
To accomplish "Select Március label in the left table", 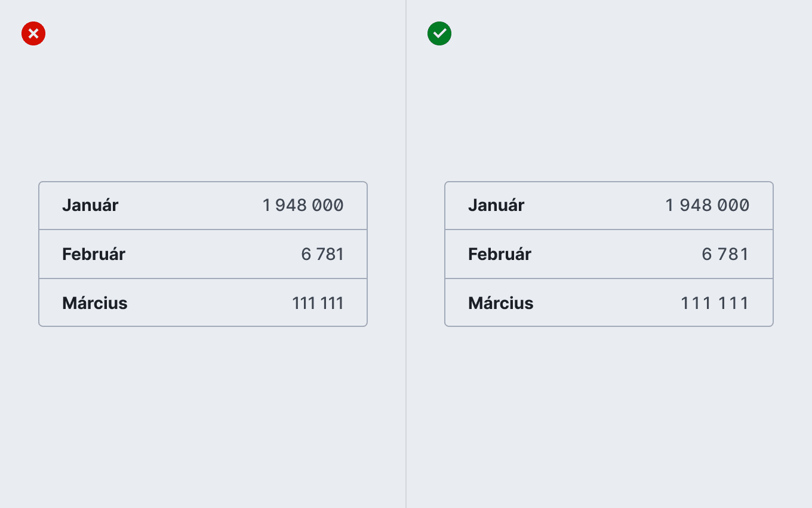I will pos(95,303).
